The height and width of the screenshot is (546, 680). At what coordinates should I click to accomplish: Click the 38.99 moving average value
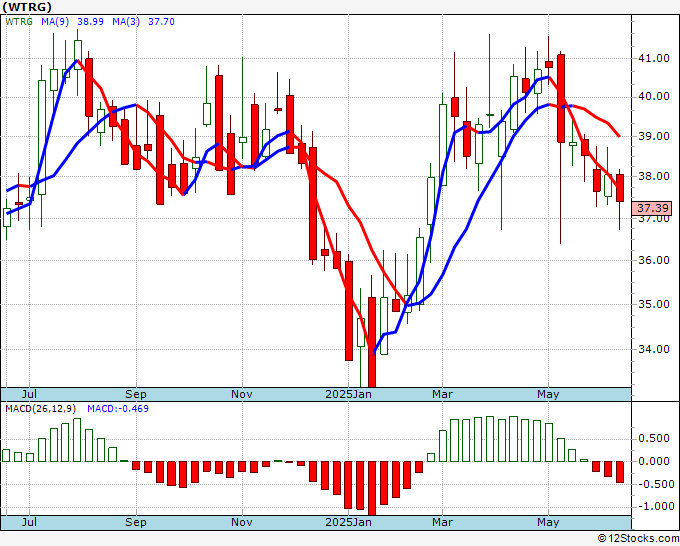(x=90, y=22)
